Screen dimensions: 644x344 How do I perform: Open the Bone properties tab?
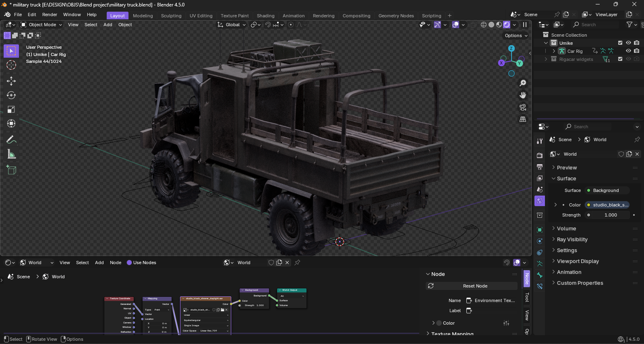[540, 275]
